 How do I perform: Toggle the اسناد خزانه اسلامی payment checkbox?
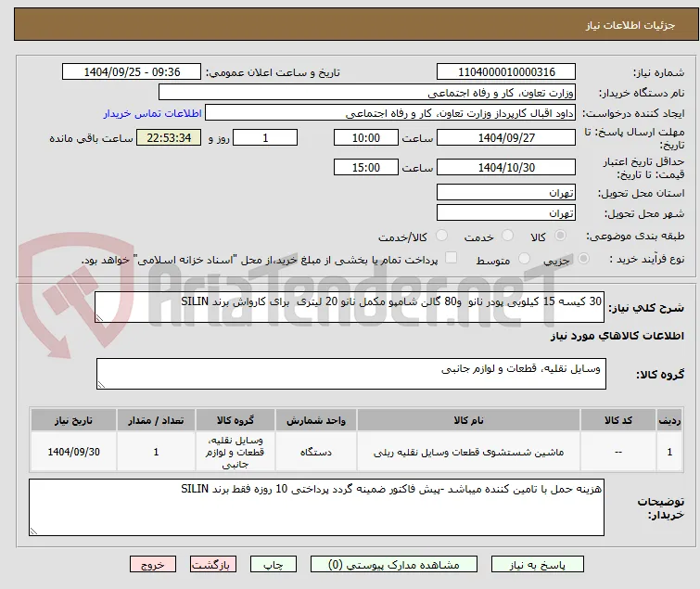point(452,258)
